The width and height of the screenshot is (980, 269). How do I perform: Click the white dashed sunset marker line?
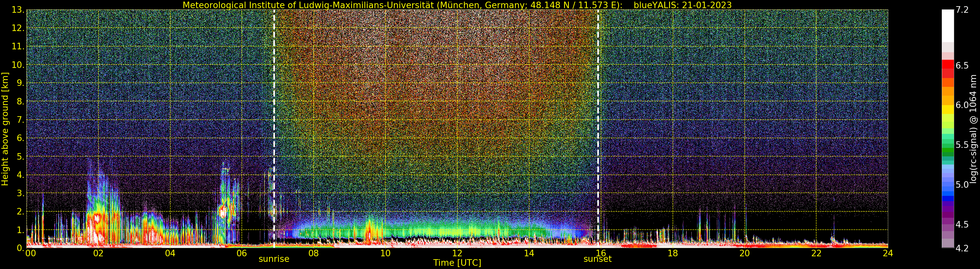[x=598, y=129]
